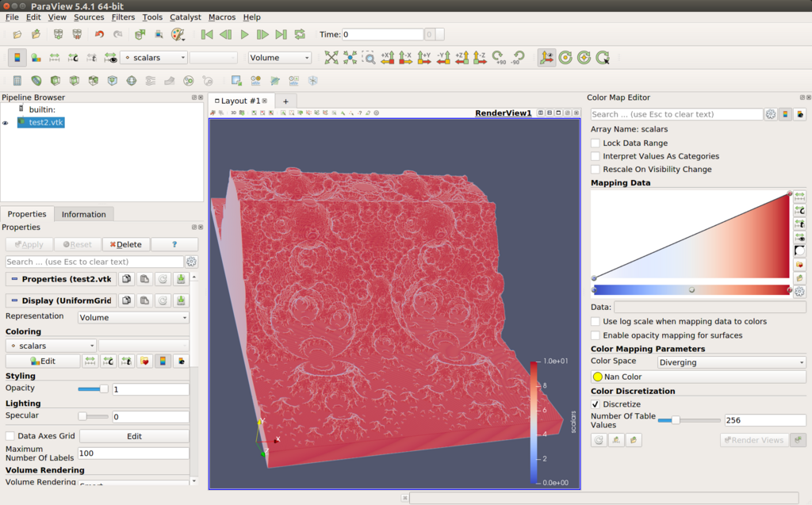Click the Edit color map button under Coloring
Screen dimensions: 812x505
pos(43,361)
